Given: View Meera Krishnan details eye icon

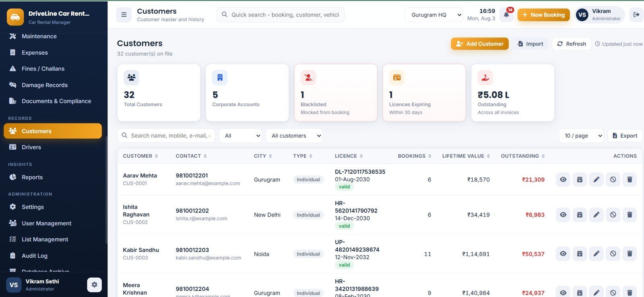Looking at the screenshot, I should (563, 293).
